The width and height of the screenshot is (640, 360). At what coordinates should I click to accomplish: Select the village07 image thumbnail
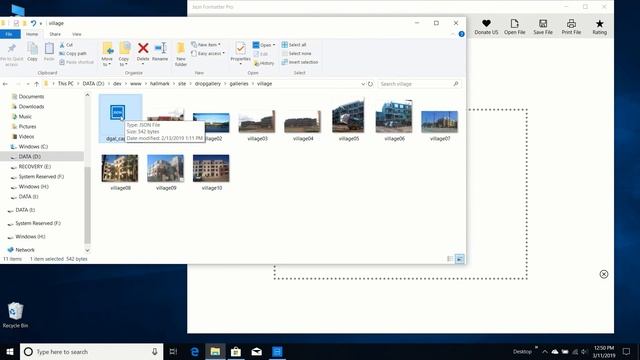coord(440,122)
